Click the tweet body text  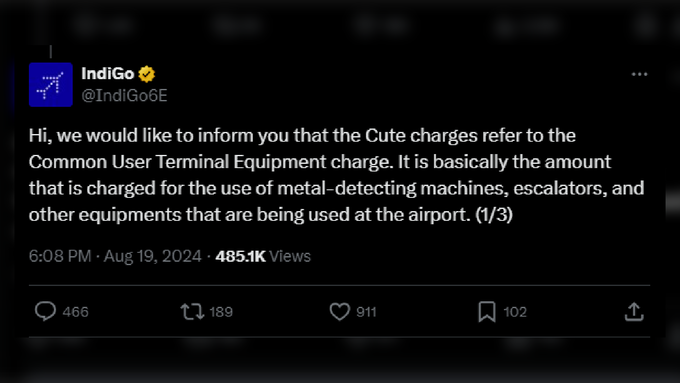[x=337, y=175]
